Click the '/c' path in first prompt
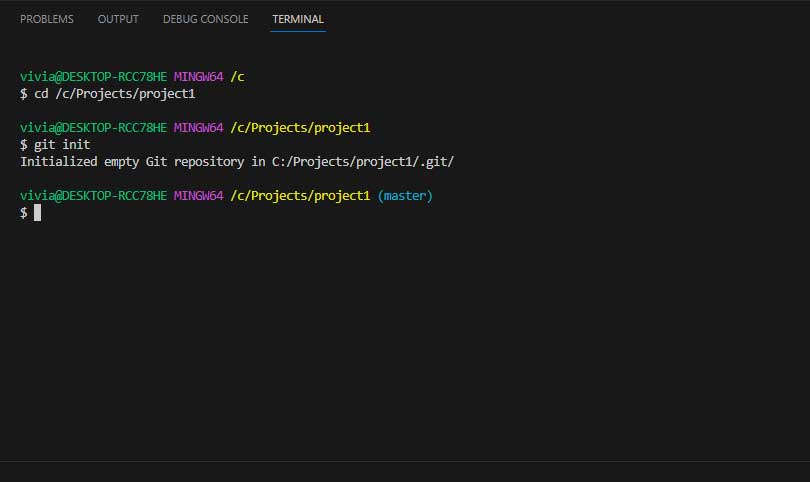Screen dimensions: 810x482 click(x=238, y=76)
